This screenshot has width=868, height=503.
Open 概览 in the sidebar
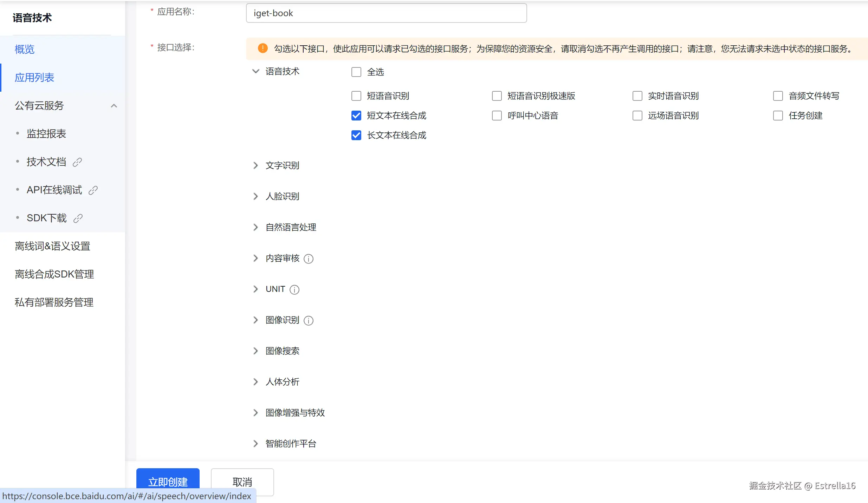click(x=25, y=49)
